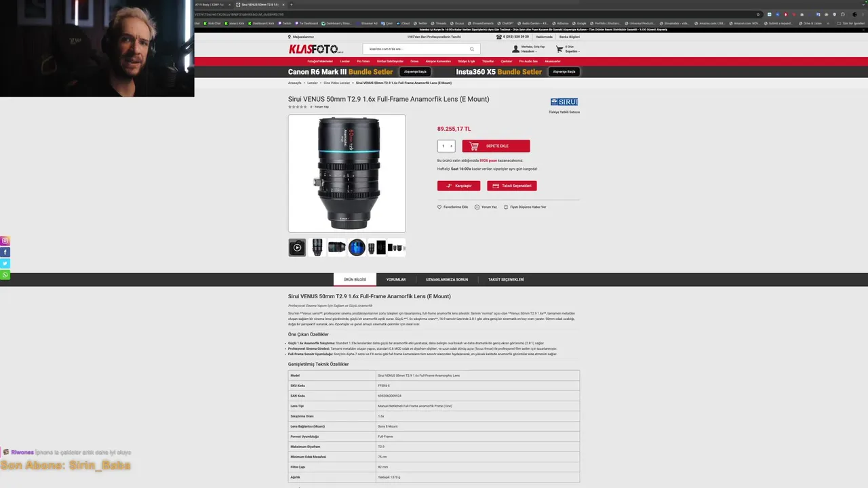
Task: Play the product video thumbnail
Action: pyautogui.click(x=297, y=247)
